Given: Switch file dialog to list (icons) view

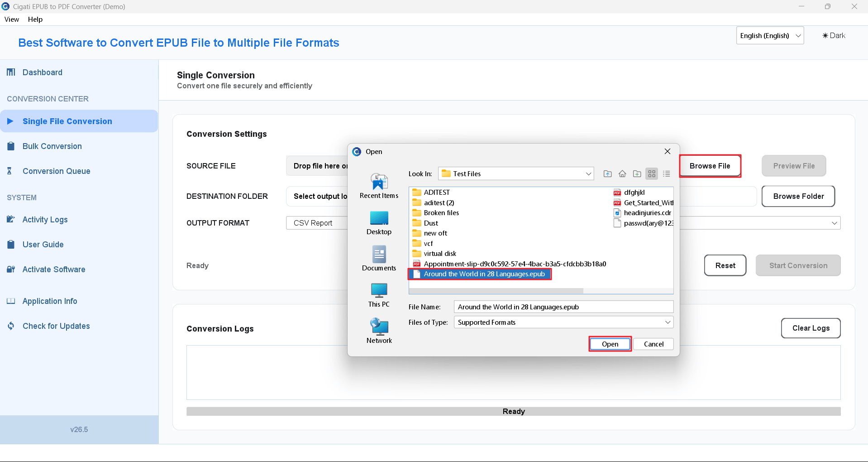Looking at the screenshot, I should [x=652, y=174].
